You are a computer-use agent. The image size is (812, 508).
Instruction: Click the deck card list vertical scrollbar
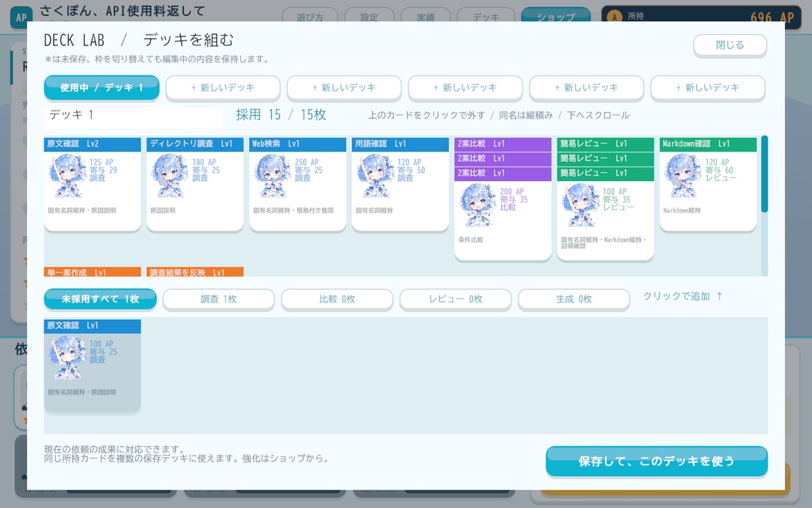[x=764, y=174]
